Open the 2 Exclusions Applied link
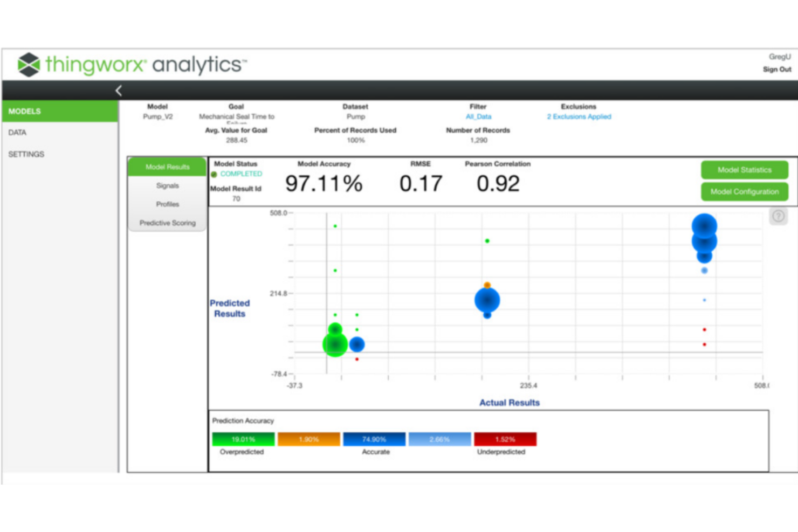 (x=579, y=116)
